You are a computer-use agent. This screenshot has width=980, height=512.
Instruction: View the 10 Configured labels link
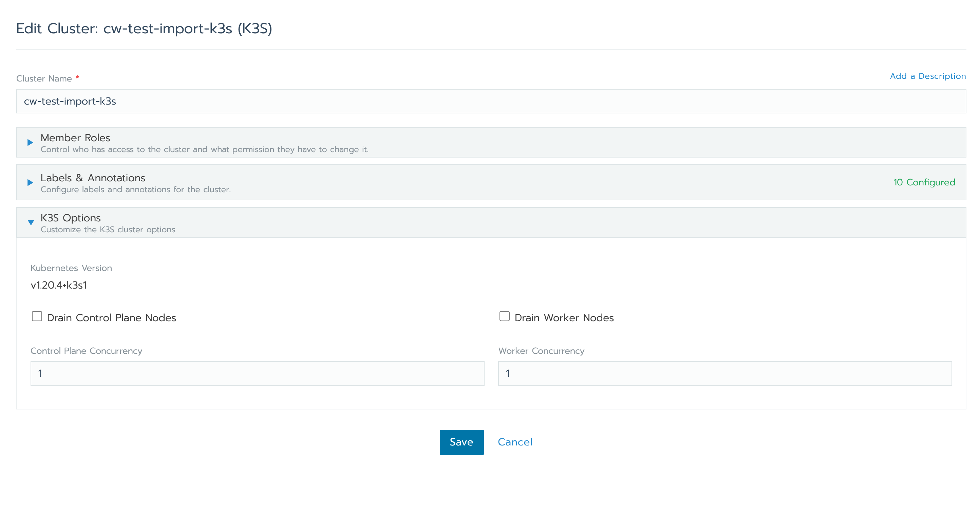924,182
